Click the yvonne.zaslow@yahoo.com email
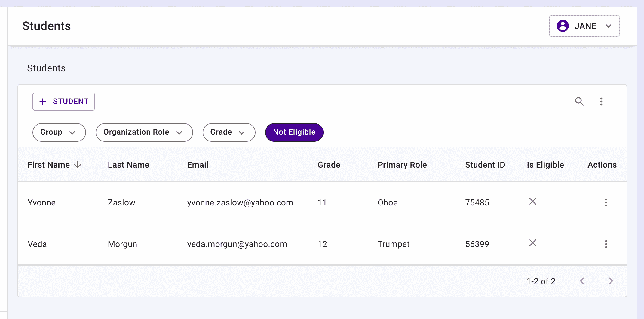Screen dimensions: 644x319 pos(240,203)
